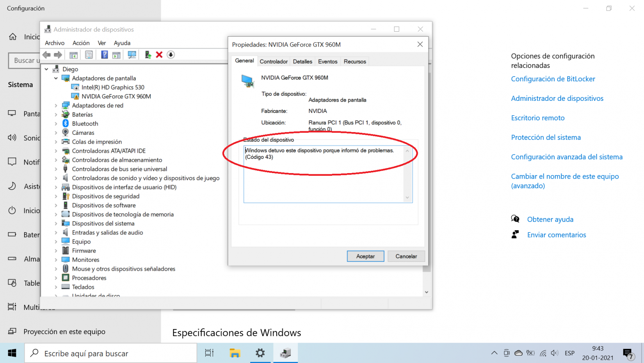The width and height of the screenshot is (644, 363).
Task: Expand the Colas de impresión node
Action: click(56, 142)
